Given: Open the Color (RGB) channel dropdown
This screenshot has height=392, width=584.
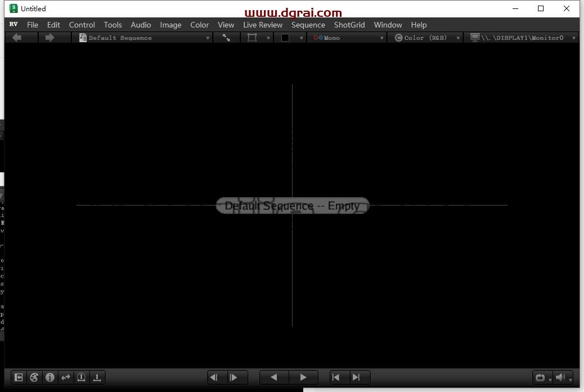Looking at the screenshot, I should (425, 38).
